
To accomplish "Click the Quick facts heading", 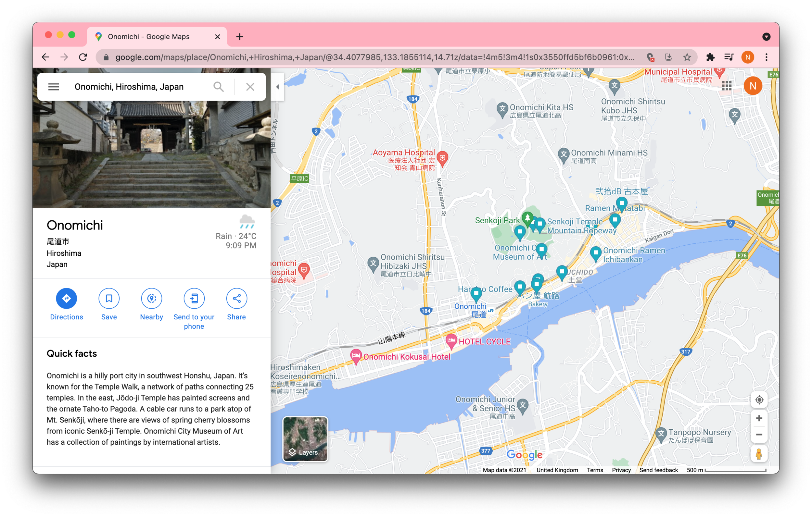I will click(x=71, y=353).
